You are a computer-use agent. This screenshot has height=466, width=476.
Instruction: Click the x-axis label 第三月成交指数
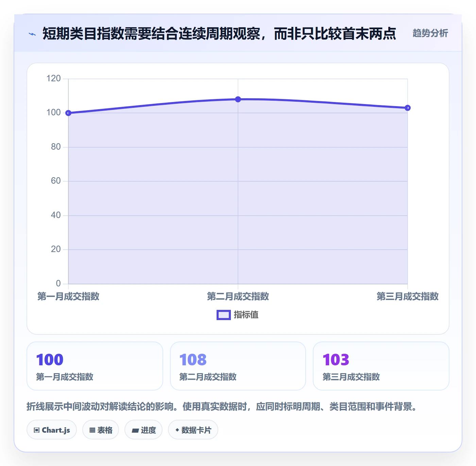[x=408, y=296]
